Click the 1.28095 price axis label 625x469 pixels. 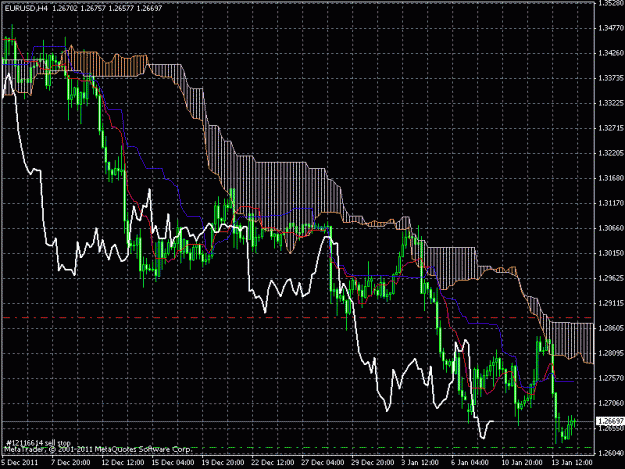coord(611,353)
